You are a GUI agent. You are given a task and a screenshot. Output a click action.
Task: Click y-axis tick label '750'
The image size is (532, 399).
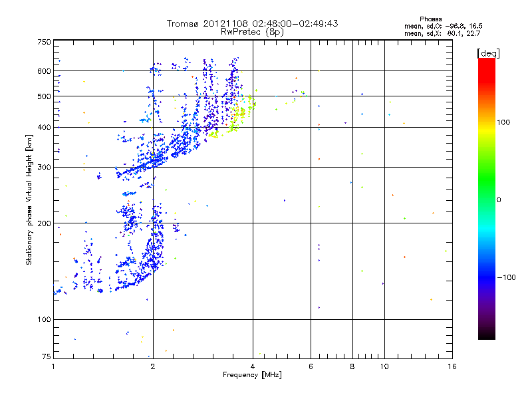click(x=44, y=42)
